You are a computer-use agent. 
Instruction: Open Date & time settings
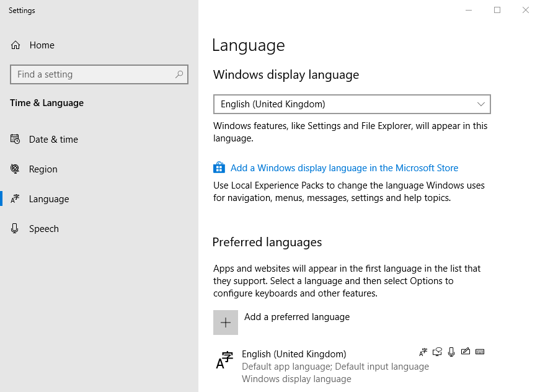(x=99, y=139)
